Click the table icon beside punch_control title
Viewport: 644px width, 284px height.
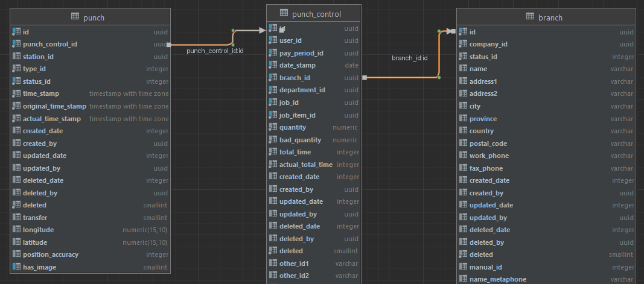pyautogui.click(x=284, y=13)
